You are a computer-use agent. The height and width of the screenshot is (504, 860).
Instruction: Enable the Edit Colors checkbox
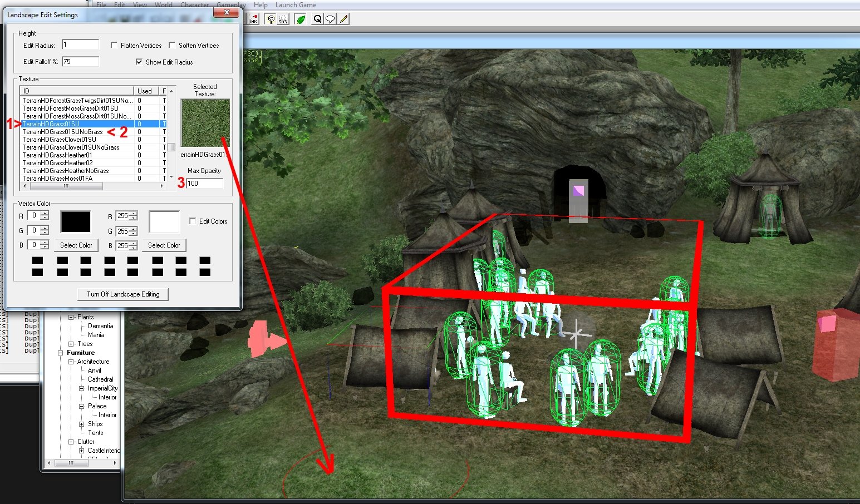(193, 221)
